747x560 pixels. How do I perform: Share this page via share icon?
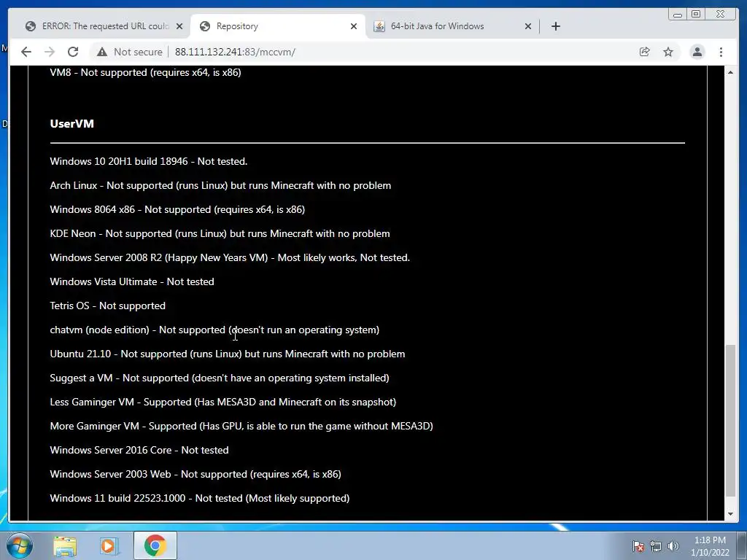(x=645, y=52)
